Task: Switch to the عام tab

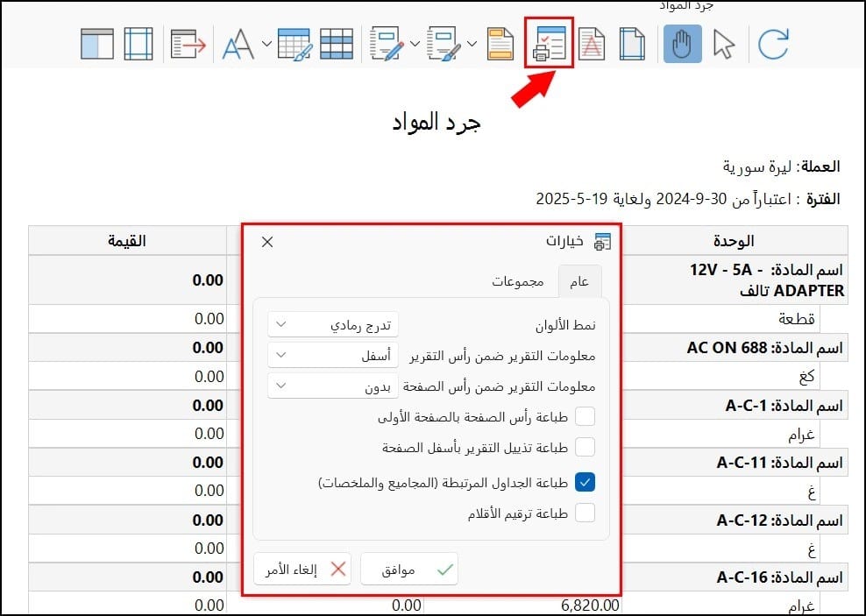Action: [x=579, y=282]
